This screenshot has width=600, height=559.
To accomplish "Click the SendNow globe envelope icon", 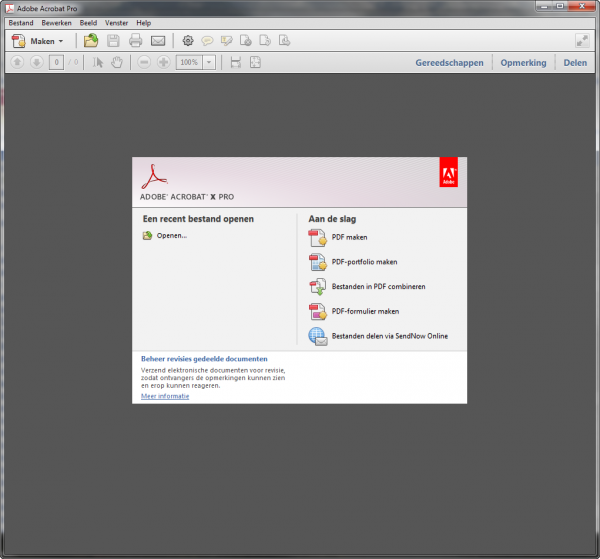I will pyautogui.click(x=318, y=336).
